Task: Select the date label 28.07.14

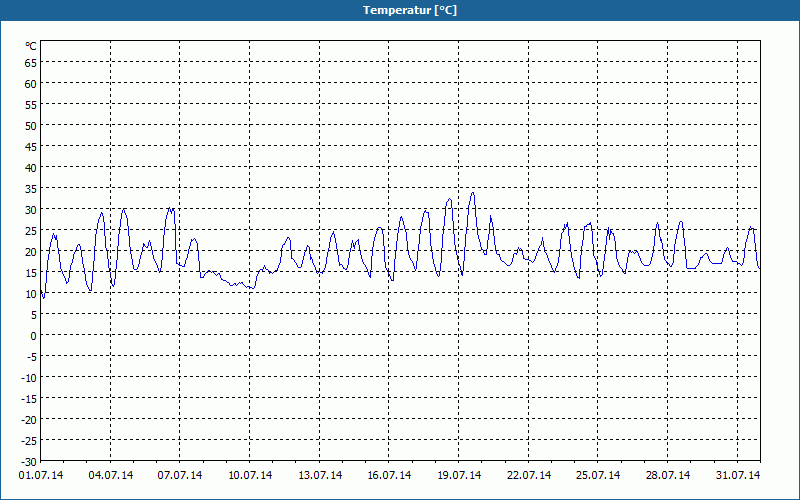Action: (x=668, y=475)
